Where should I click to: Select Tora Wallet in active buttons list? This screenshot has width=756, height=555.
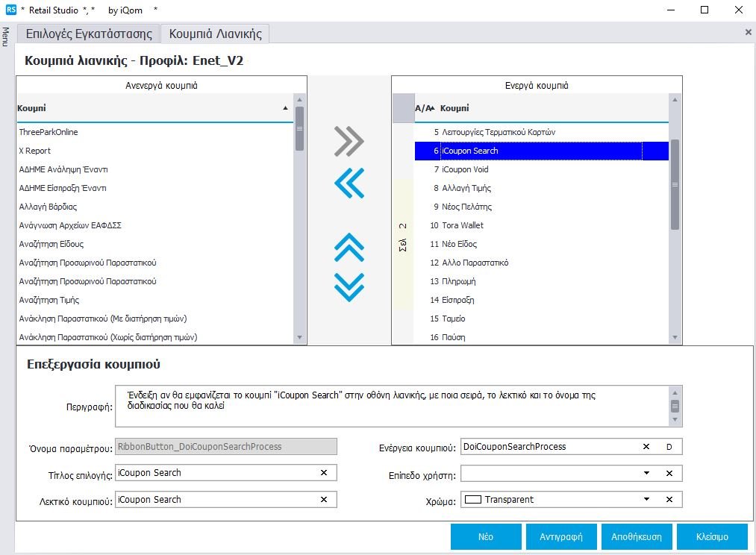pyautogui.click(x=463, y=225)
